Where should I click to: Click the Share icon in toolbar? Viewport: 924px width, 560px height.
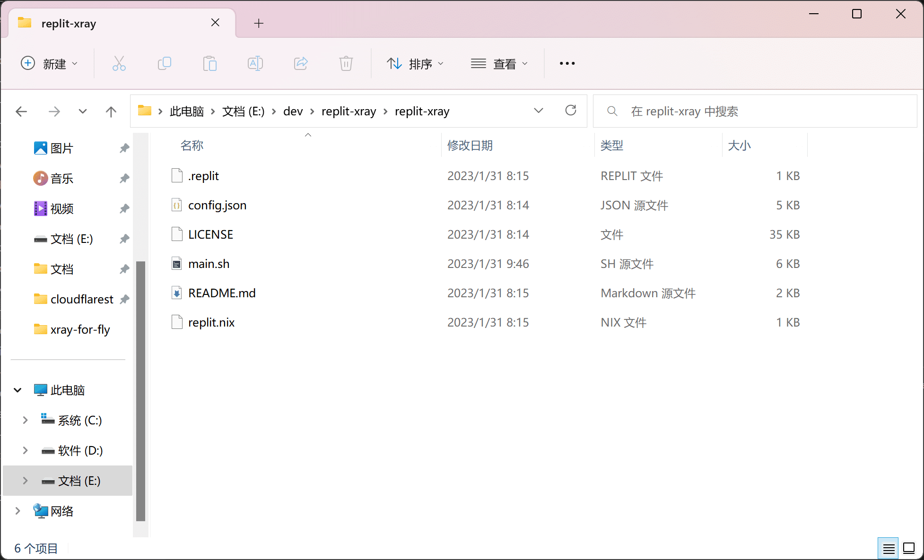[x=301, y=63]
